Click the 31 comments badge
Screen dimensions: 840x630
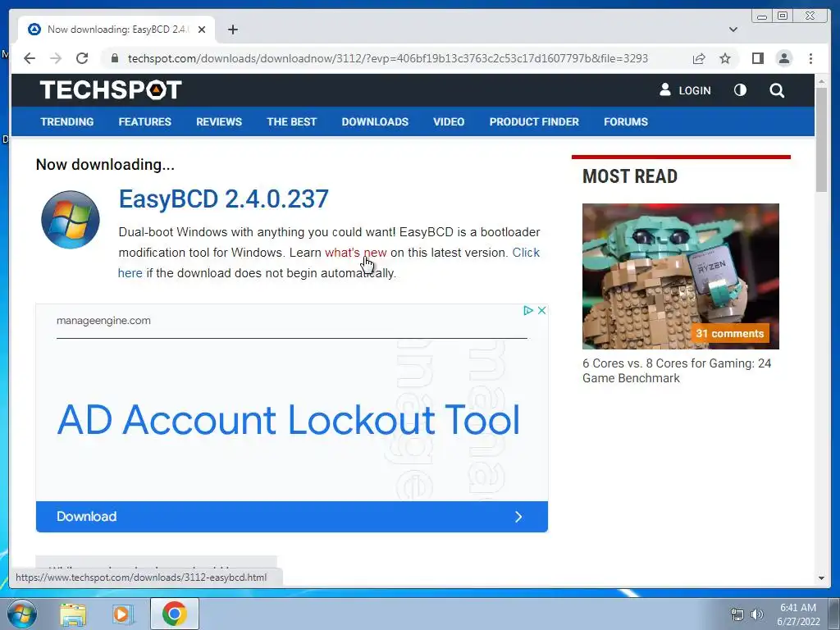[x=729, y=333]
